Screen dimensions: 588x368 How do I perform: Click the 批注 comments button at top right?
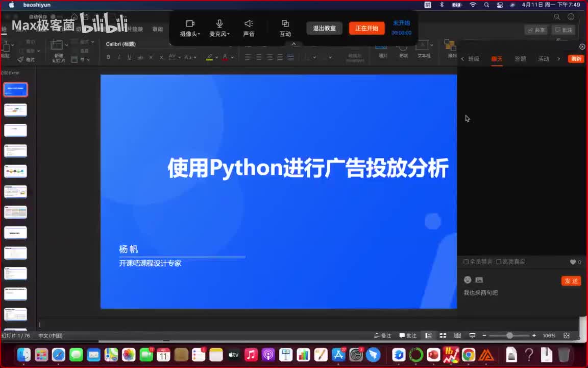click(x=563, y=30)
